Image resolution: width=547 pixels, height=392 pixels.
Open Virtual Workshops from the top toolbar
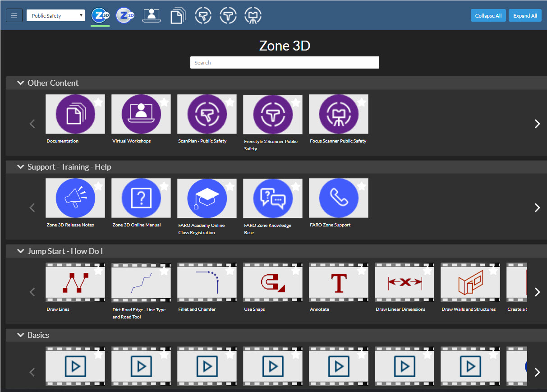click(152, 16)
